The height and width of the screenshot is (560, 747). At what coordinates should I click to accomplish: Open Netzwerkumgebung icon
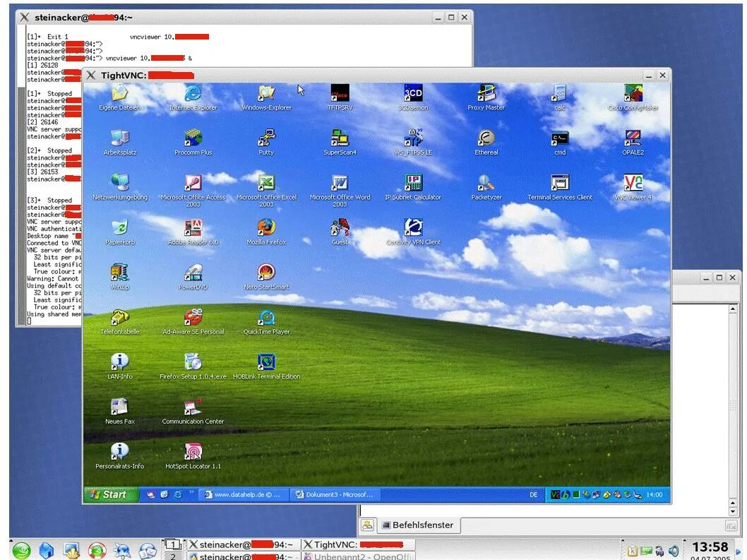click(119, 183)
